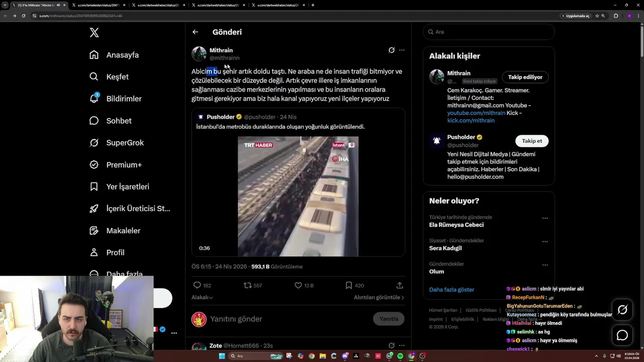
Task: Repost the tweet with 557 reposts
Action: [x=253, y=285]
